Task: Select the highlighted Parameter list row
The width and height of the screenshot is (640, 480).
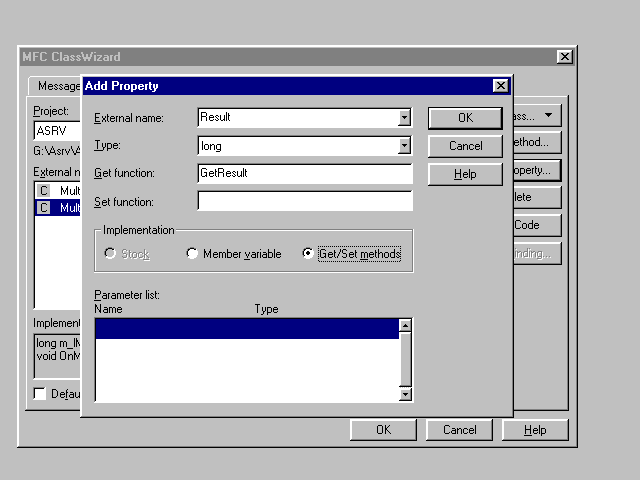Action: click(x=246, y=329)
